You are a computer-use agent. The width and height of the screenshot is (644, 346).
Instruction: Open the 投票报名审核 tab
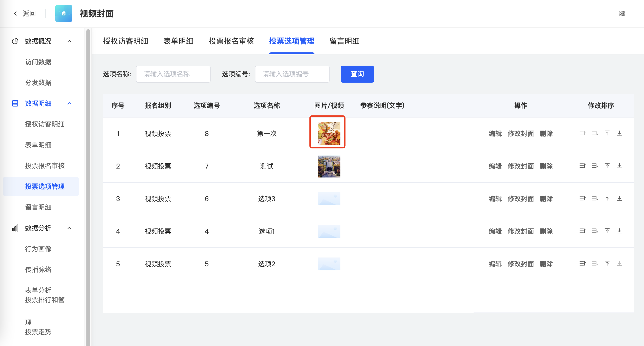(231, 41)
